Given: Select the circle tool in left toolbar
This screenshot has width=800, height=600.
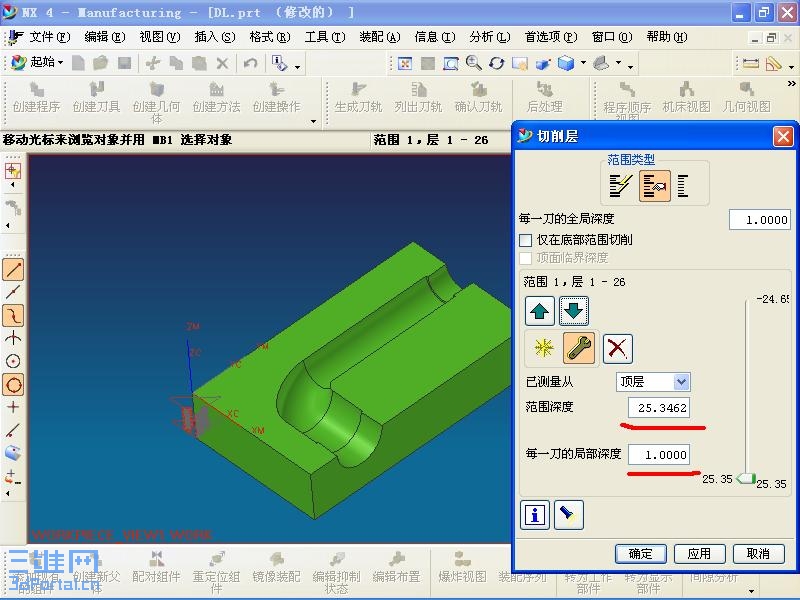Looking at the screenshot, I should pyautogui.click(x=13, y=385).
